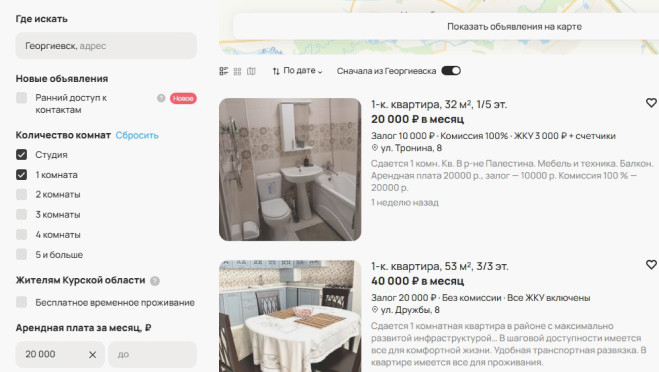Switch to list view layout icon
The height and width of the screenshot is (372, 659).
click(224, 71)
